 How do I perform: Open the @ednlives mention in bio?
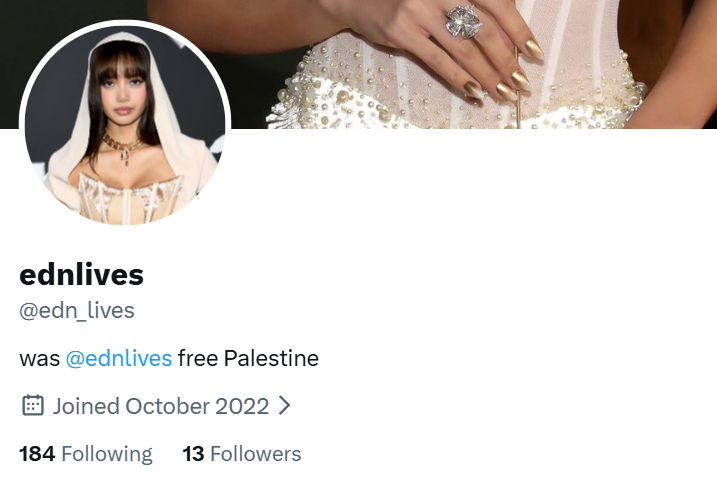119,358
